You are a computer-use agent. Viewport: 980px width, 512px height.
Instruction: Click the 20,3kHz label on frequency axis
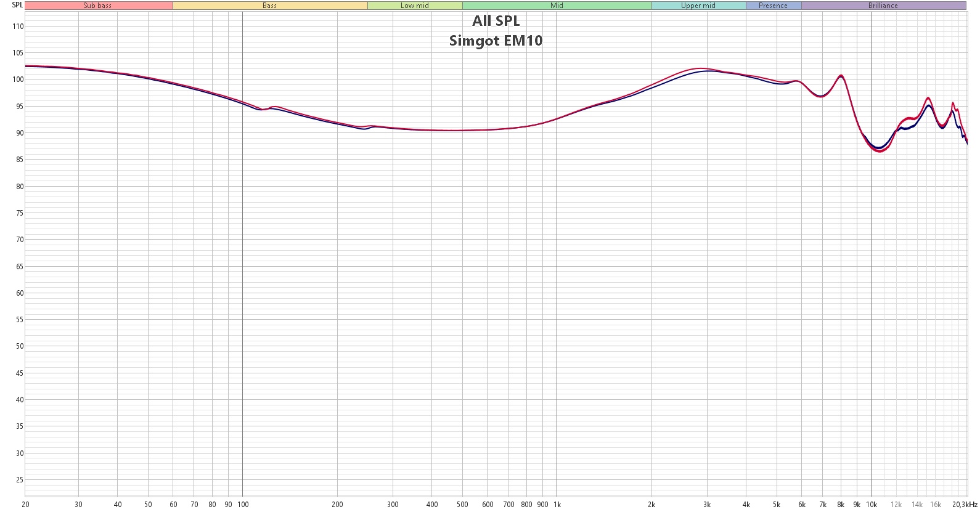[965, 505]
